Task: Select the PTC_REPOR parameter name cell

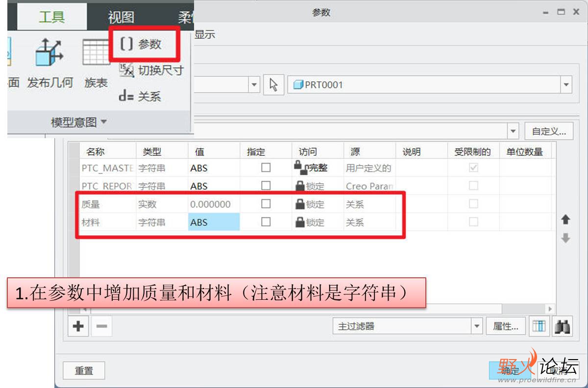Action: click(x=108, y=186)
